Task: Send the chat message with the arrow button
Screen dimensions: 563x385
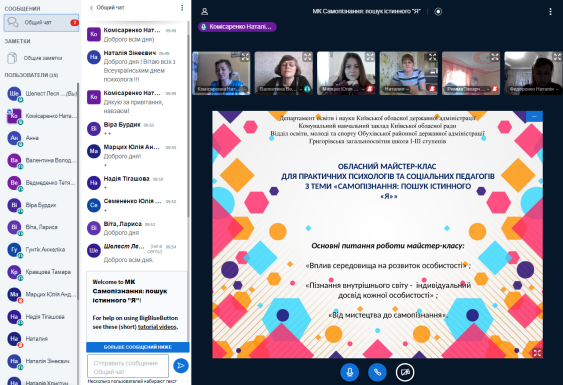Action: click(181, 366)
